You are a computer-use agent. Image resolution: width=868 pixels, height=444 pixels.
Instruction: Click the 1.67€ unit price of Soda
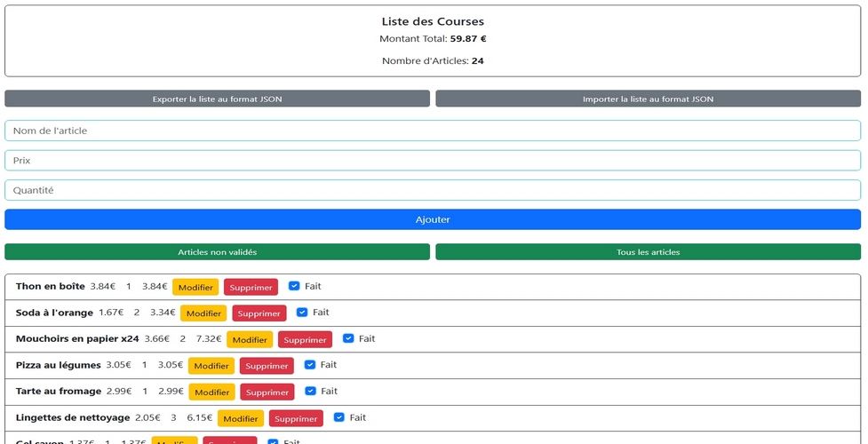[x=111, y=313]
